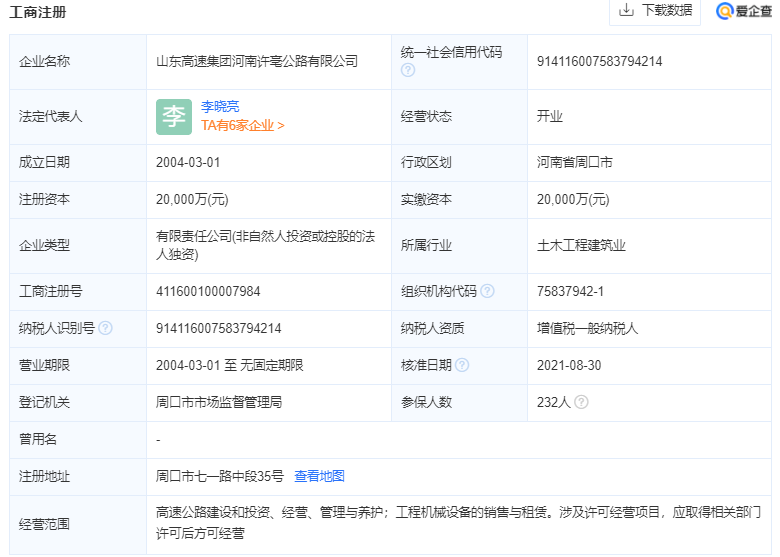Open legal representative 李晓亮 link
780x557 pixels.
click(x=220, y=106)
